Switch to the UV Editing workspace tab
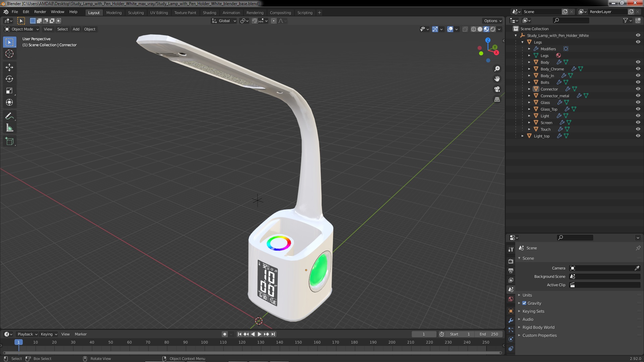Viewport: 644px width, 362px height. coord(159,13)
